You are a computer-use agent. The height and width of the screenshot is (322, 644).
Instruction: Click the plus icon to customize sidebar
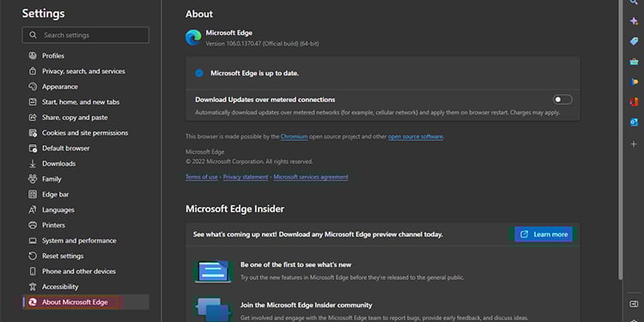(634, 143)
